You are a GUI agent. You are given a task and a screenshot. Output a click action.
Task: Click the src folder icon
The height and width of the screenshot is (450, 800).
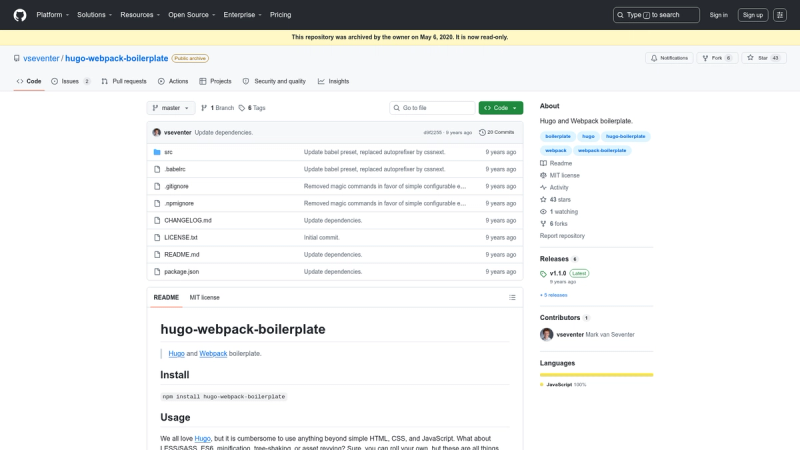[157, 152]
